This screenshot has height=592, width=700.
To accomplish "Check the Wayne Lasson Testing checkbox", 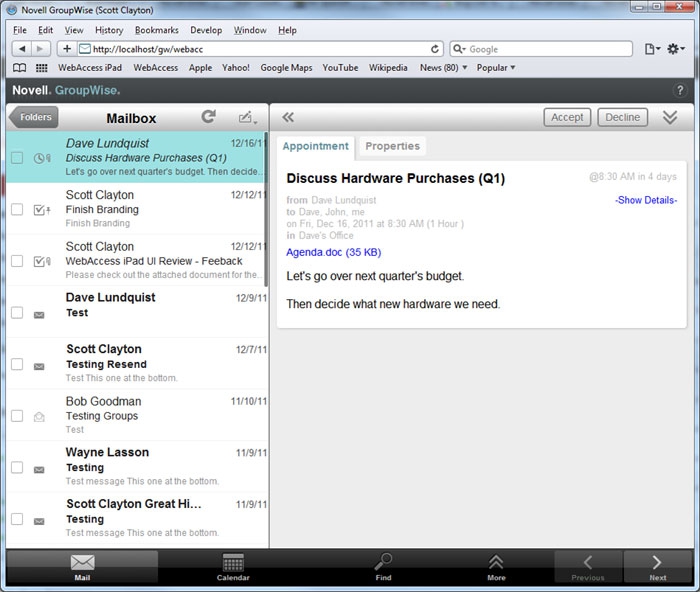I will coord(17,467).
